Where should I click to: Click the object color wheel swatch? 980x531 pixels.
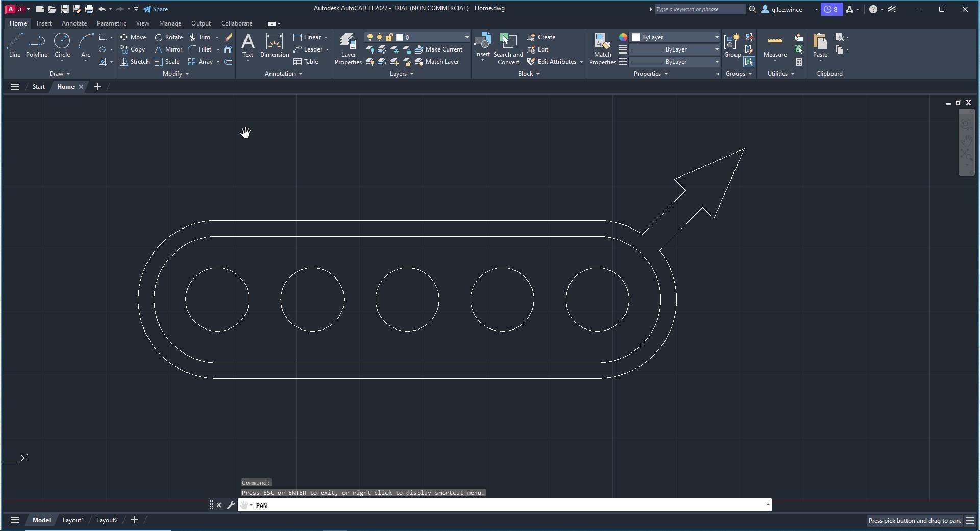click(623, 37)
